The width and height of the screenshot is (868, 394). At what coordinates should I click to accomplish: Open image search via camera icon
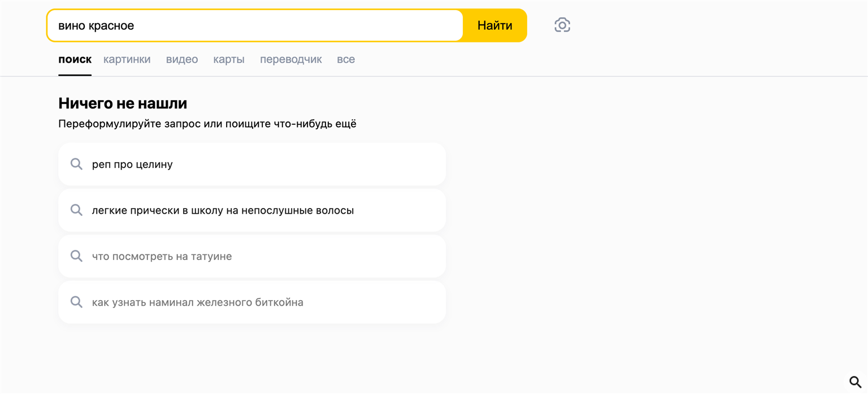tap(562, 25)
